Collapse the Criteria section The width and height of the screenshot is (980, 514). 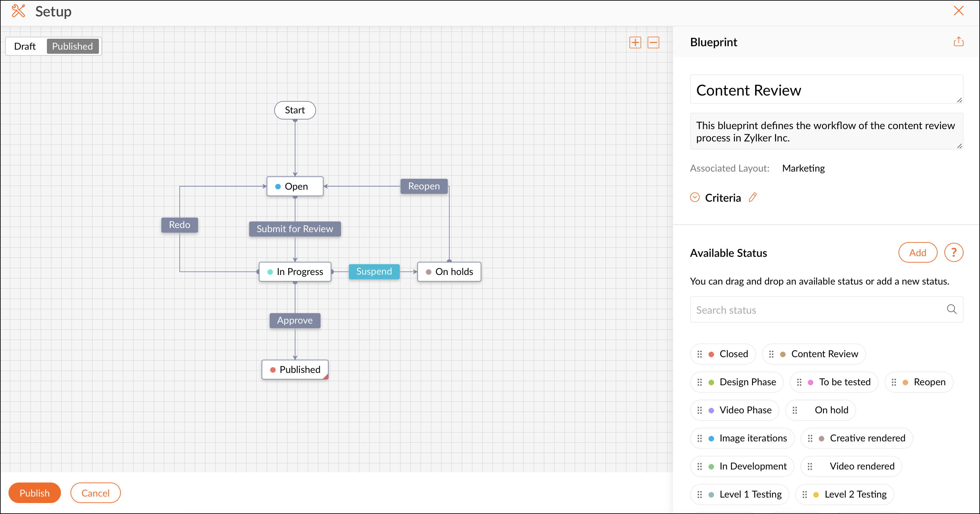point(695,198)
